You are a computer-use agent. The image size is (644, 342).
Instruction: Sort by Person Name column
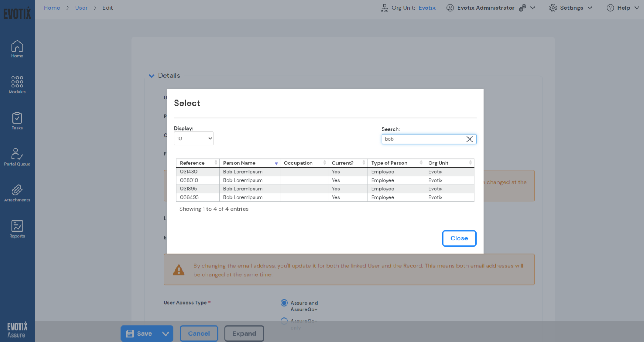(250, 163)
